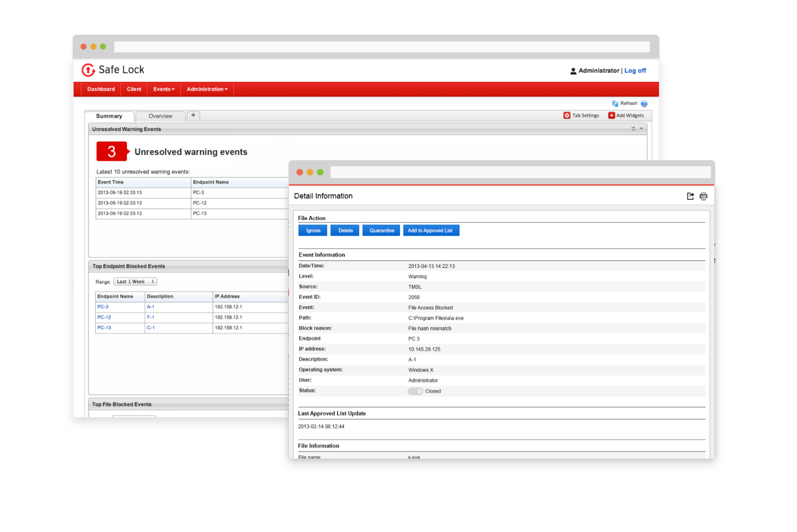Click the 192.158.12.1 address in the PC-12 row
Image resolution: width=797 pixels, height=532 pixels.
pyautogui.click(x=229, y=318)
